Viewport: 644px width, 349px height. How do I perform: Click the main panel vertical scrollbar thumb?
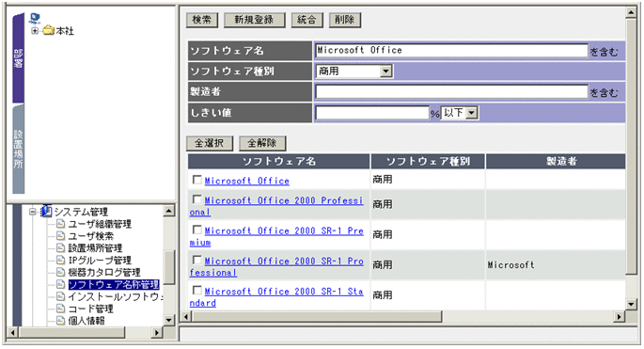pos(631,146)
